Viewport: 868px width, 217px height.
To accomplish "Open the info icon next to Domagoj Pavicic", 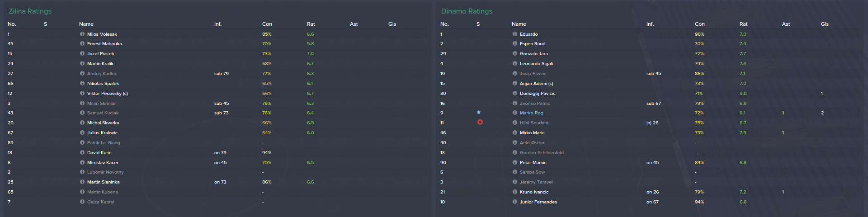I will point(515,93).
